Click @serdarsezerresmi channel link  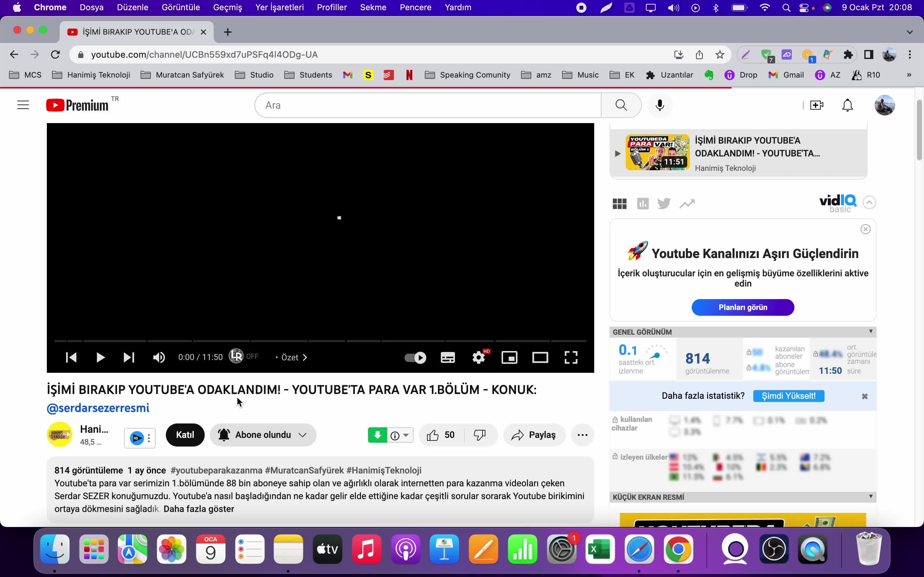point(98,408)
